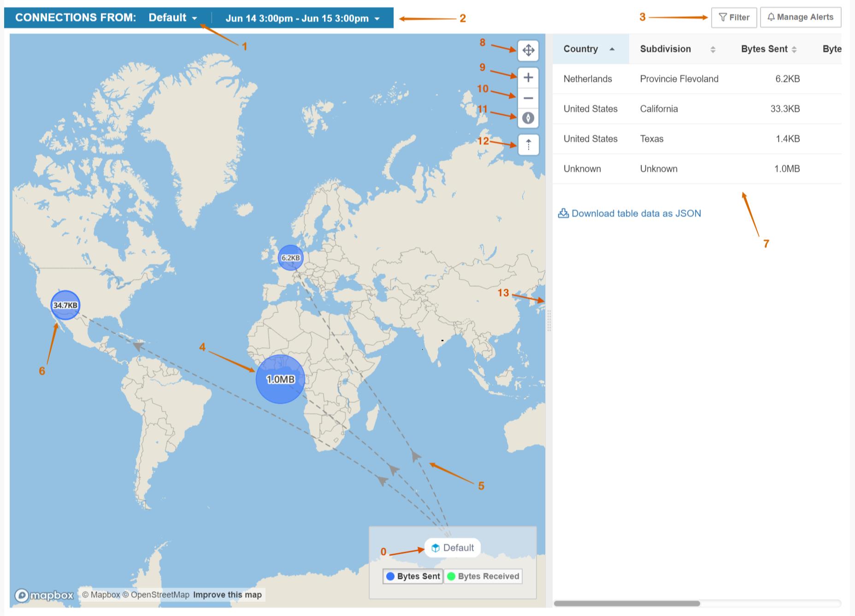Click the 6.2KB value in table
The image size is (855, 616).
coord(788,79)
